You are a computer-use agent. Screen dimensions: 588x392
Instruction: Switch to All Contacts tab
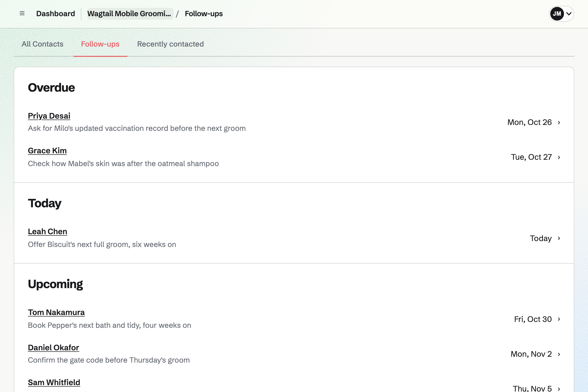point(42,44)
